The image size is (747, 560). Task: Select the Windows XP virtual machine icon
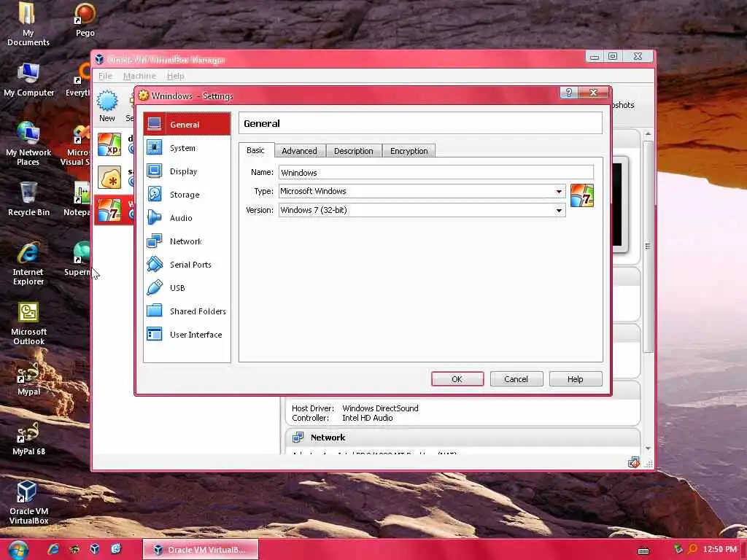(x=109, y=144)
